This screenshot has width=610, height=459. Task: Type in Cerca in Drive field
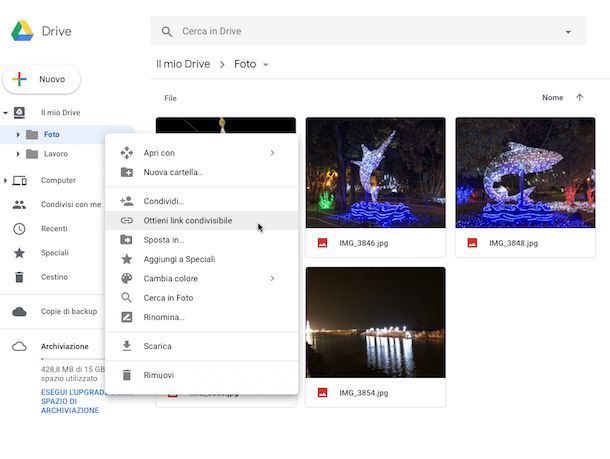tap(360, 32)
